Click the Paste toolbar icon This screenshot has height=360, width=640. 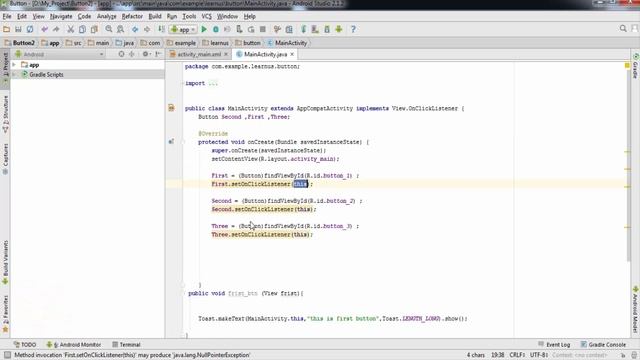pyautogui.click(x=94, y=29)
